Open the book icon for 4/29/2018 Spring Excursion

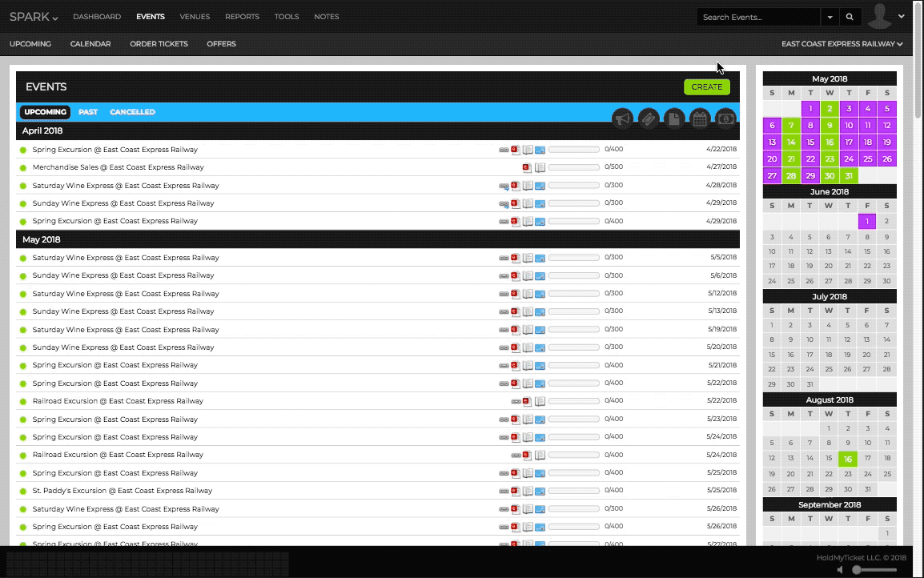[528, 222]
